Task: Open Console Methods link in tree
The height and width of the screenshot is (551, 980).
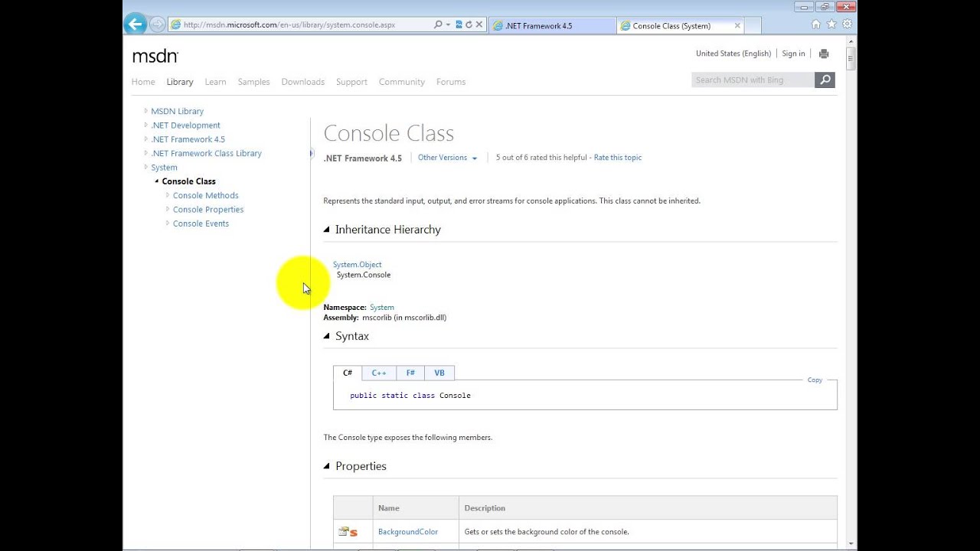Action: point(206,195)
